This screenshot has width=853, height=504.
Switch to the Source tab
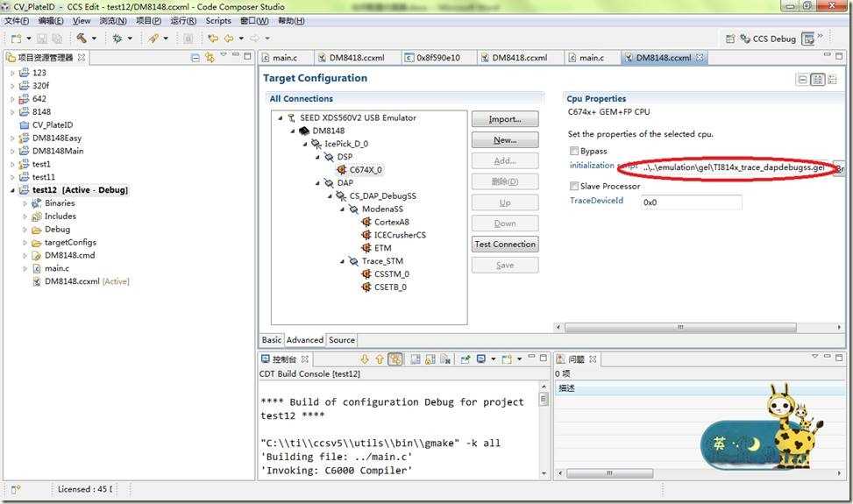(342, 340)
